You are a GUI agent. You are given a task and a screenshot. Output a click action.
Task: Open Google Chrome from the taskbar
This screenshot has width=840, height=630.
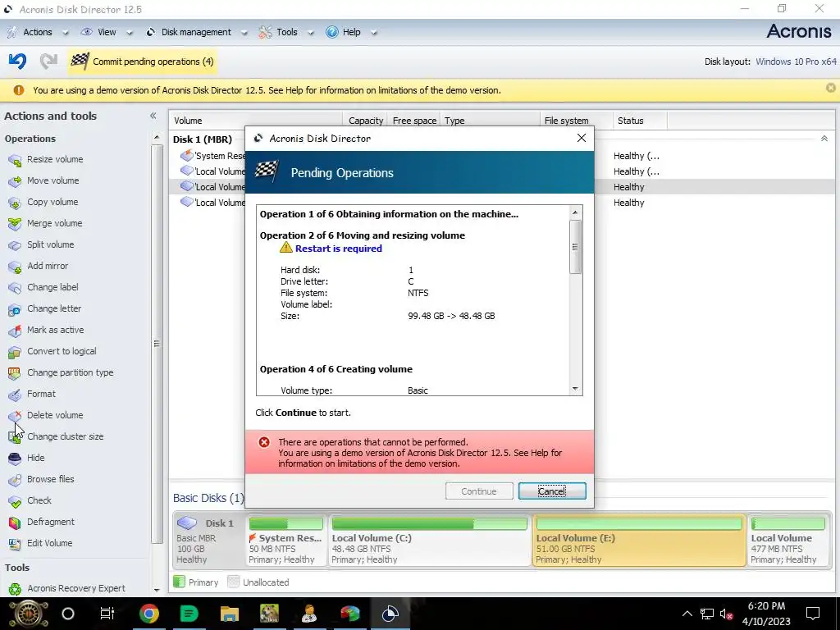click(149, 614)
